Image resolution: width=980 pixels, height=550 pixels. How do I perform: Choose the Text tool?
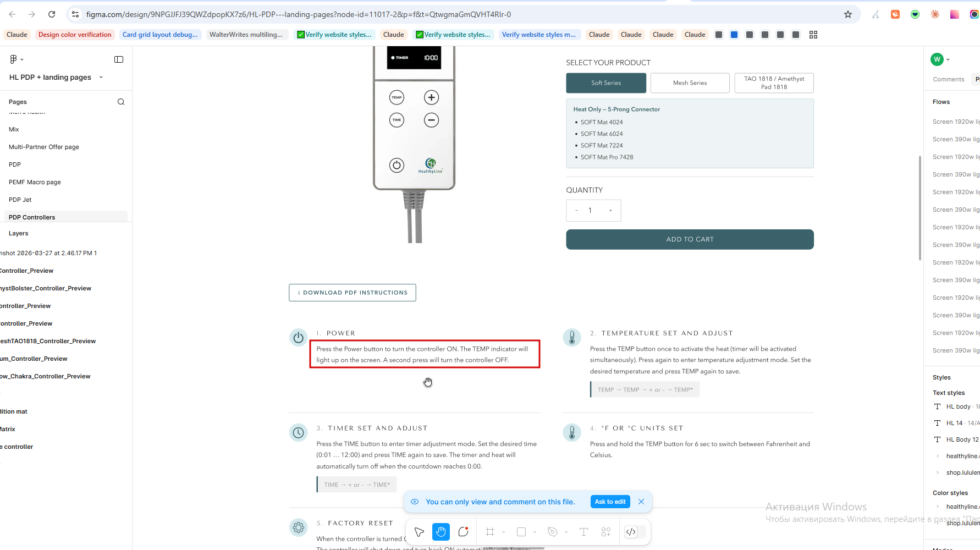point(583,532)
